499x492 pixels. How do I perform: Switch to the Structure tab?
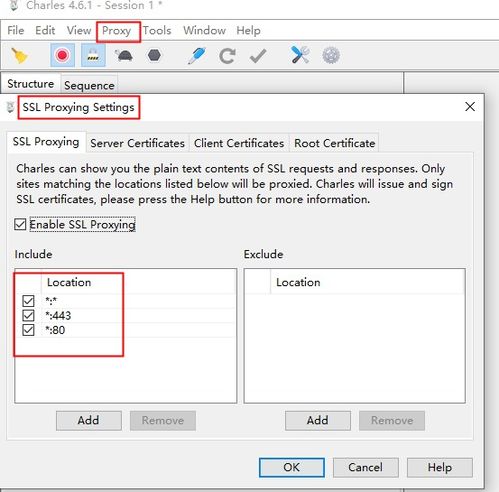click(31, 84)
